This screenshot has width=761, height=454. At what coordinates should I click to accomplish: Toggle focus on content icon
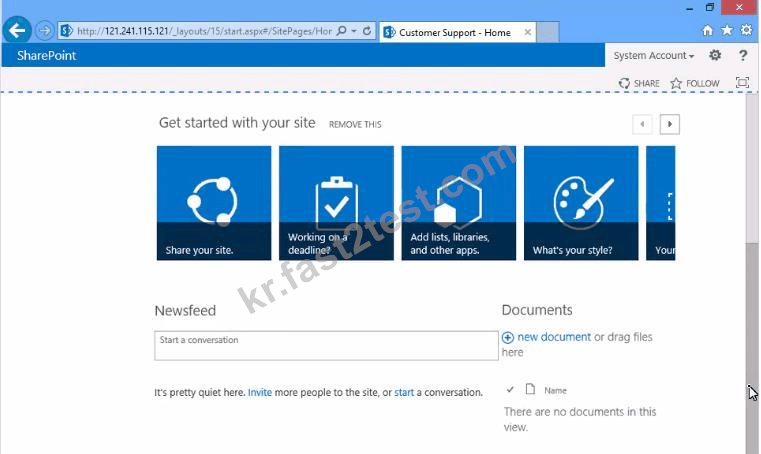[x=742, y=83]
